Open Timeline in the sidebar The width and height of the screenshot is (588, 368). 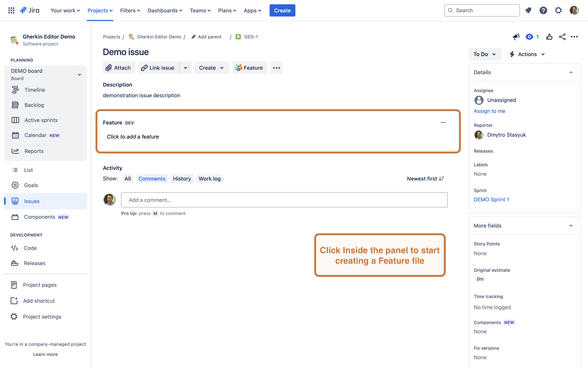[x=45, y=90]
